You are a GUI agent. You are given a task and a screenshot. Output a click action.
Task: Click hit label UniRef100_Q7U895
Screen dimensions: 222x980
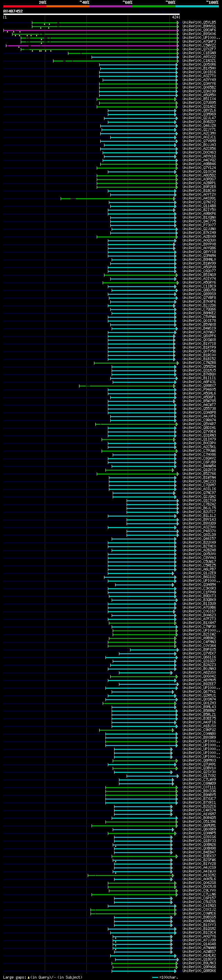(199, 103)
